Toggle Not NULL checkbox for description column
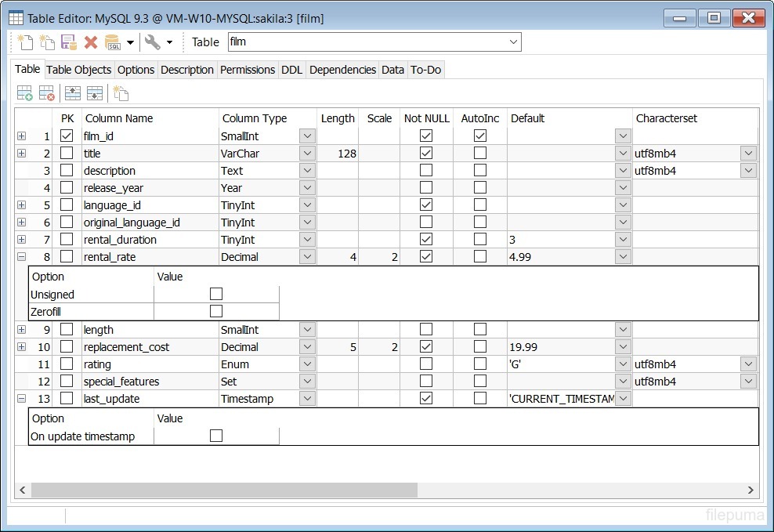The width and height of the screenshot is (774, 532). coord(426,170)
